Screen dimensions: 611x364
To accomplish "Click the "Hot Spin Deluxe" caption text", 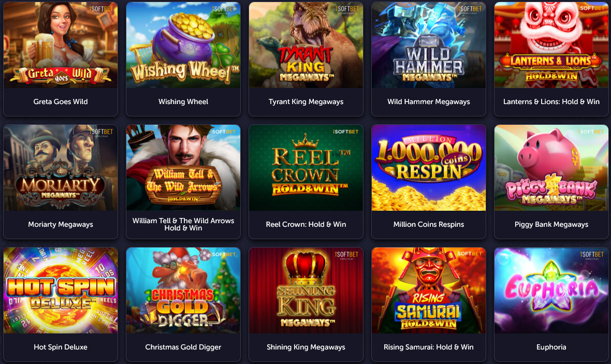I will (61, 347).
